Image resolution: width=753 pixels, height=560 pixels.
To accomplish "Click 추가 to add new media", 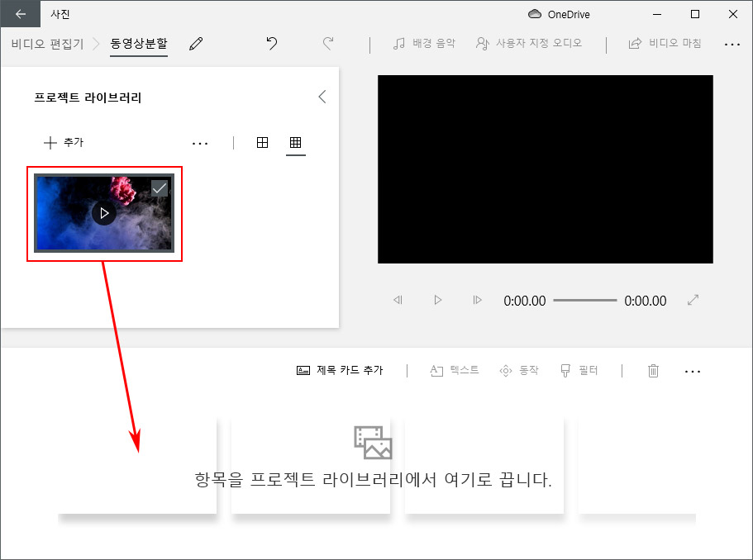I will (x=62, y=142).
